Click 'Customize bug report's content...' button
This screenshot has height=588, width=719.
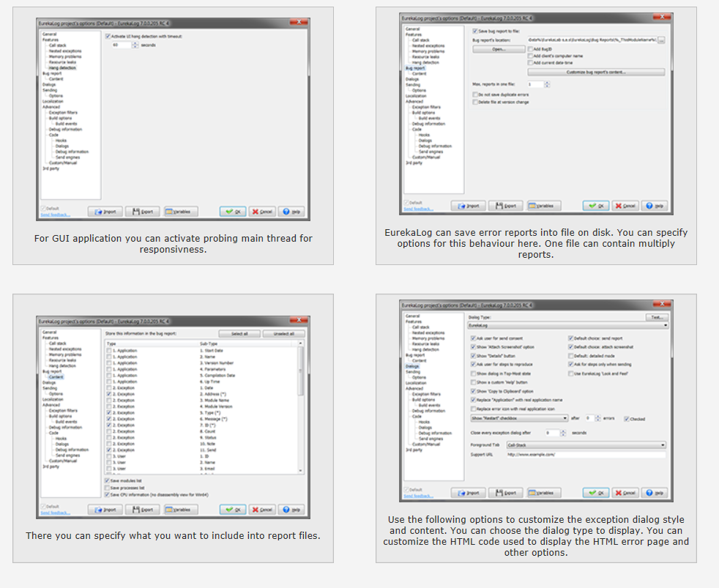[596, 72]
